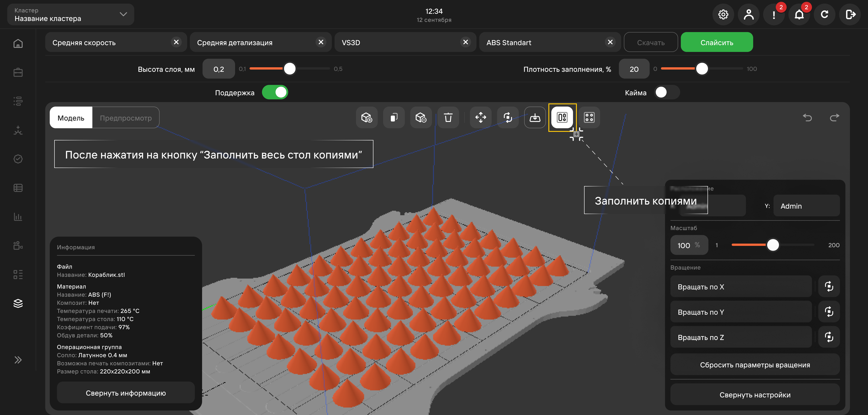The image size is (868, 415).
Task: Click the refresh icon in the header
Action: pos(825,14)
